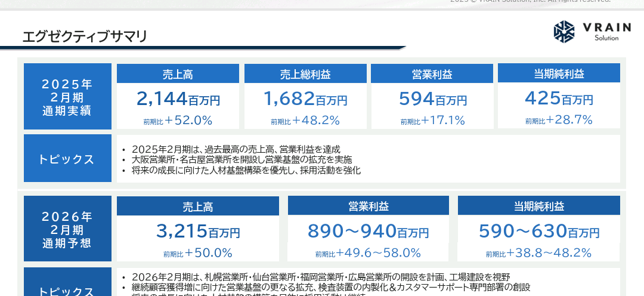The image size is (644, 296).
Task: Select the 前期比 +17.1% growth text
Action: tap(432, 121)
